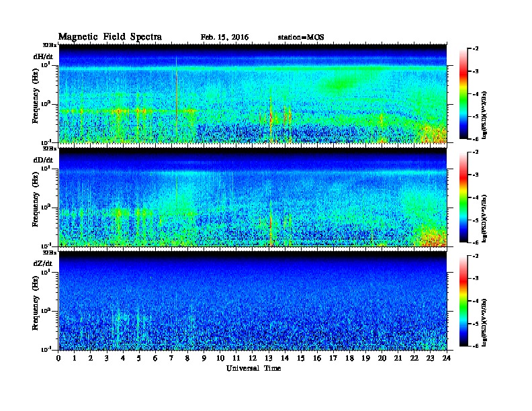Click hour 24 on the time axis
This screenshot has height=411, width=532.
pyautogui.click(x=447, y=358)
